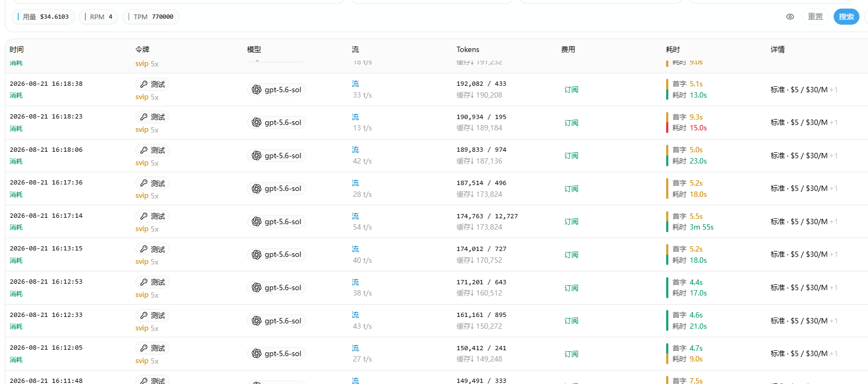Click the key icon in 16:18:23 token tag
Image resolution: width=868 pixels, height=384 pixels.
coord(144,117)
